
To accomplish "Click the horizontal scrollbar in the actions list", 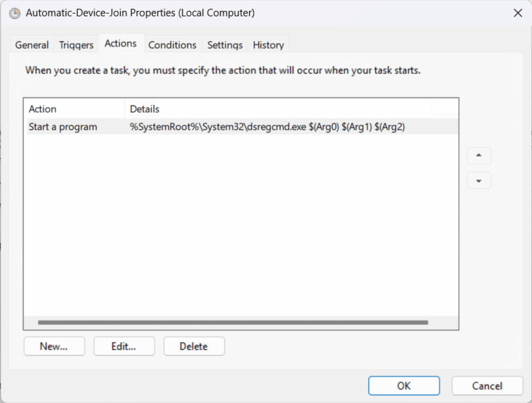I will [x=233, y=322].
